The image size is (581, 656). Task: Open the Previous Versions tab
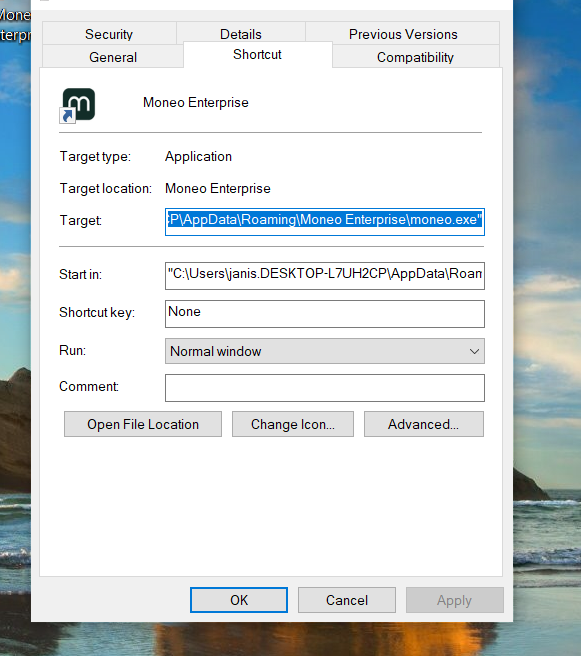tap(403, 34)
